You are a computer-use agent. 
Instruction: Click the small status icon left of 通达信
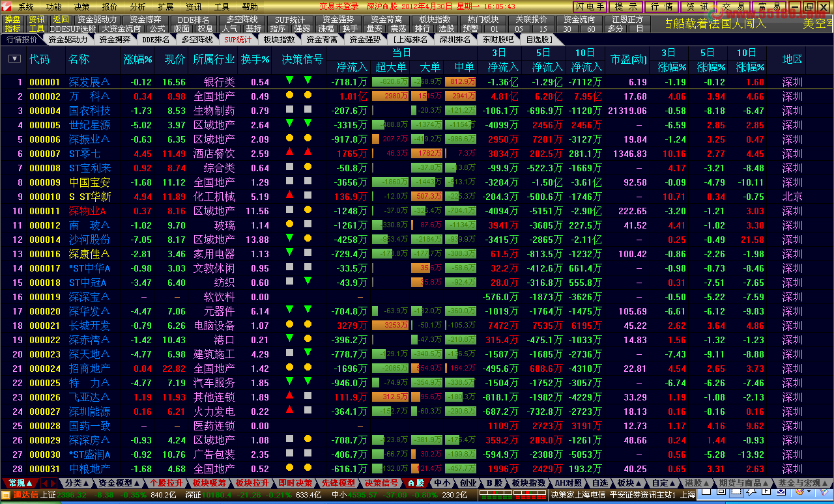6,495
